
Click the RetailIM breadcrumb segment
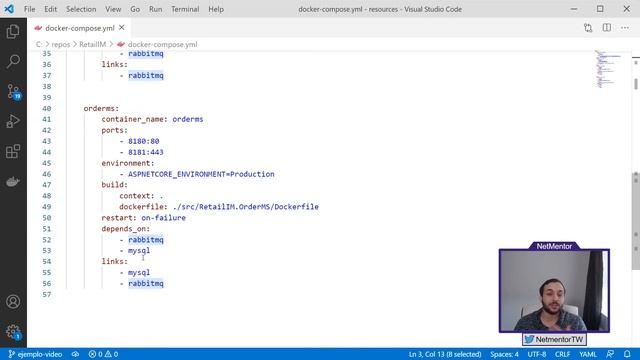point(93,44)
